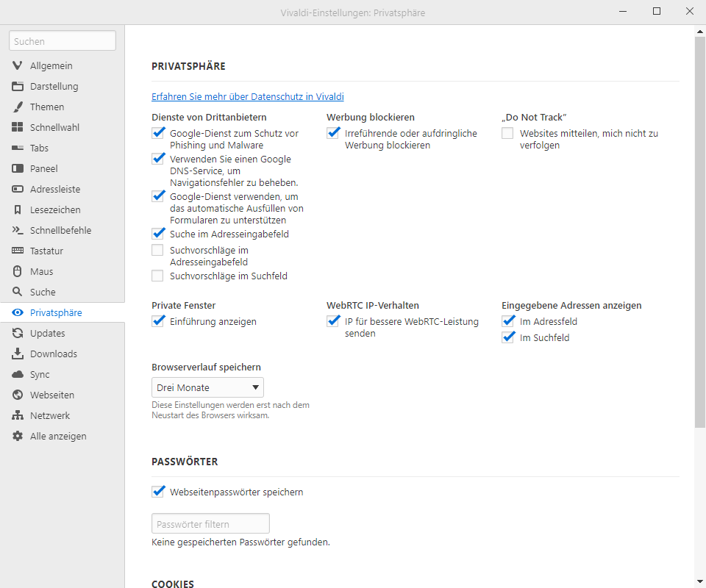Open Browserverlauf speichern dropdown

(x=207, y=387)
